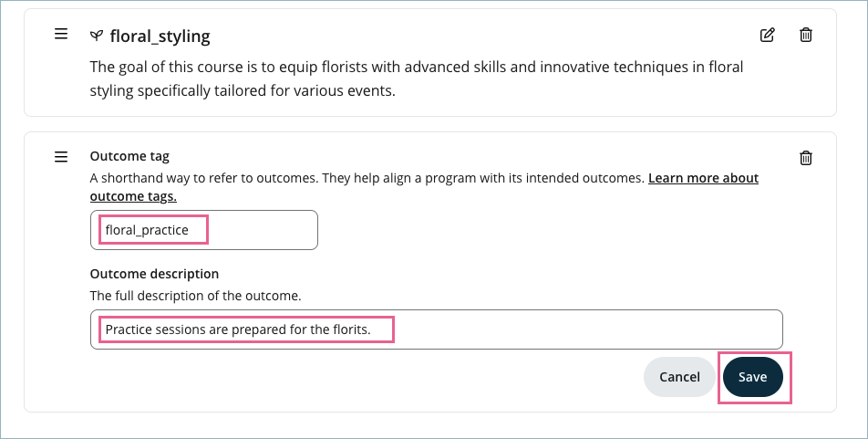Open Learn more about outcome tags link
The width and height of the screenshot is (868, 439).
[702, 178]
